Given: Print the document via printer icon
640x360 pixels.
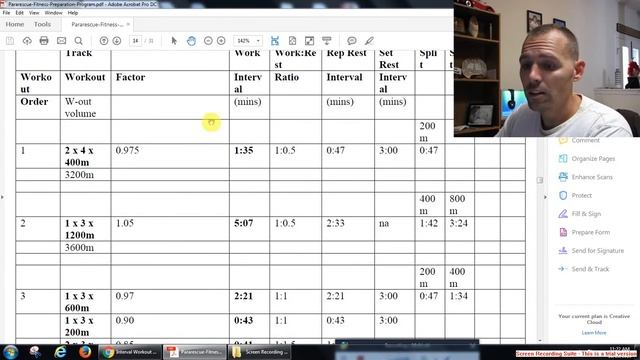Looking at the screenshot, I should click(x=44, y=41).
